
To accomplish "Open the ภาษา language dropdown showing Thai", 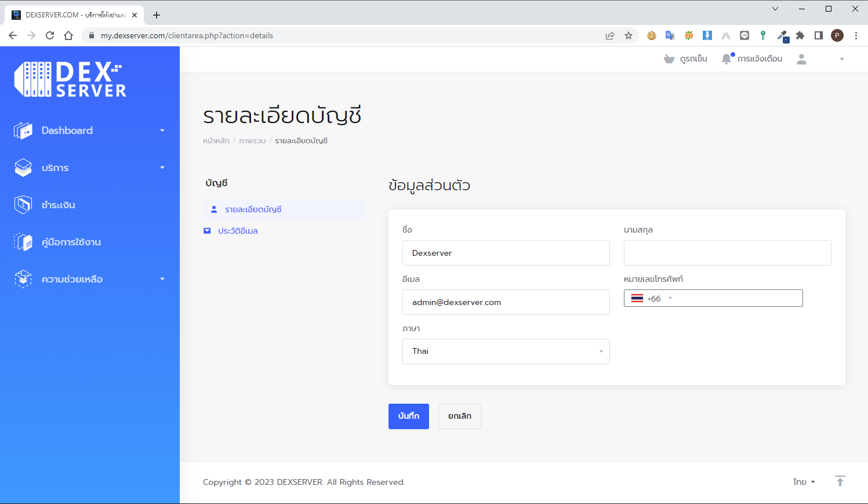I will [x=506, y=351].
